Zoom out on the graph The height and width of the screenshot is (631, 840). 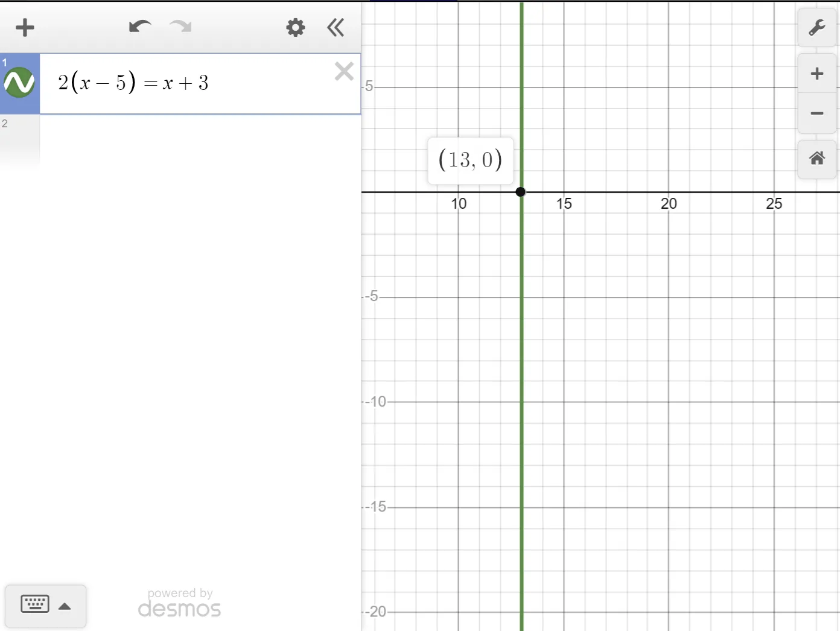[816, 113]
